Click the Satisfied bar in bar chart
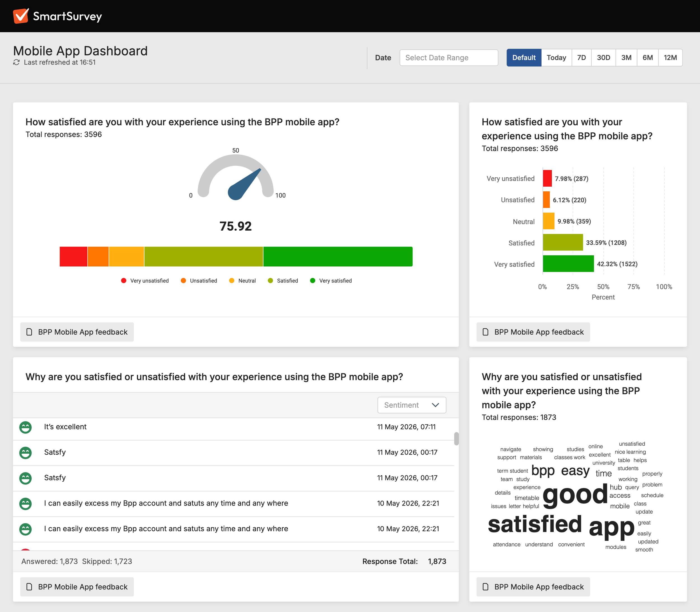 click(563, 242)
